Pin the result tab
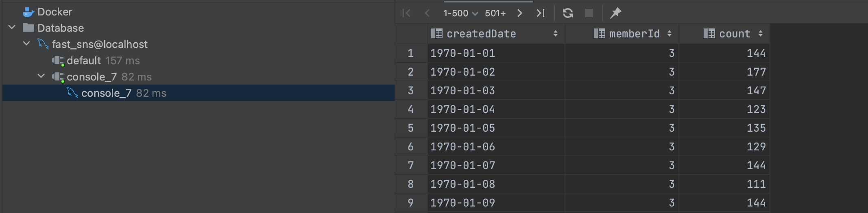Image resolution: width=868 pixels, height=213 pixels. (615, 13)
